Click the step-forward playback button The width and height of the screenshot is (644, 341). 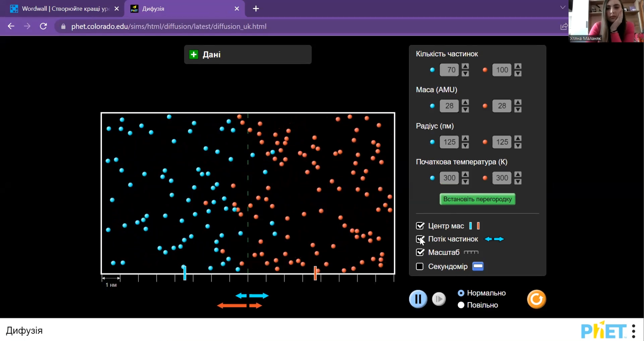point(439,299)
